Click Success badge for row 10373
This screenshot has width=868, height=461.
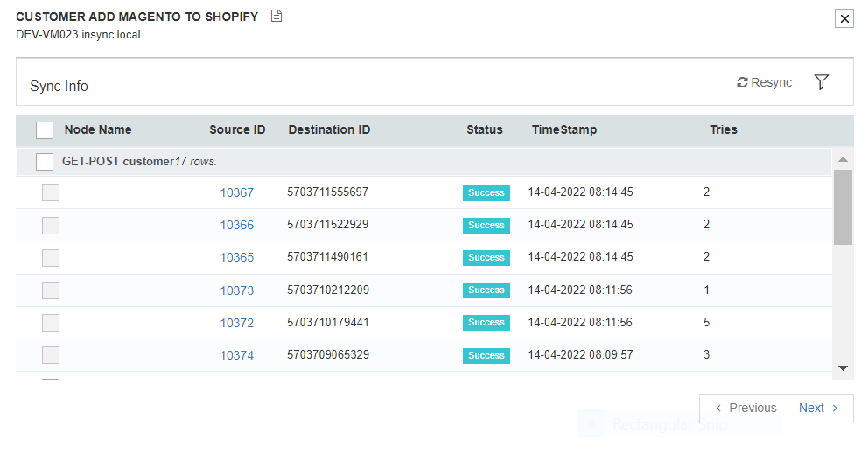486,290
